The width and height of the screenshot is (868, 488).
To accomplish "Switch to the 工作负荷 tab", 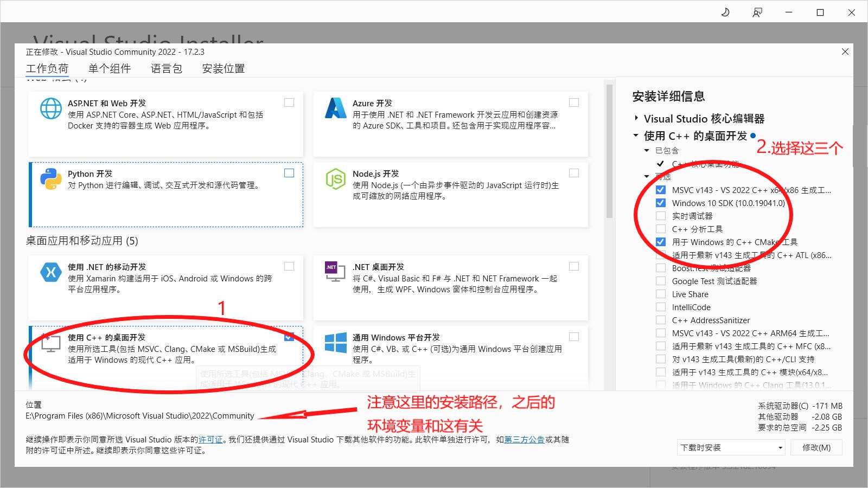I will tap(47, 68).
